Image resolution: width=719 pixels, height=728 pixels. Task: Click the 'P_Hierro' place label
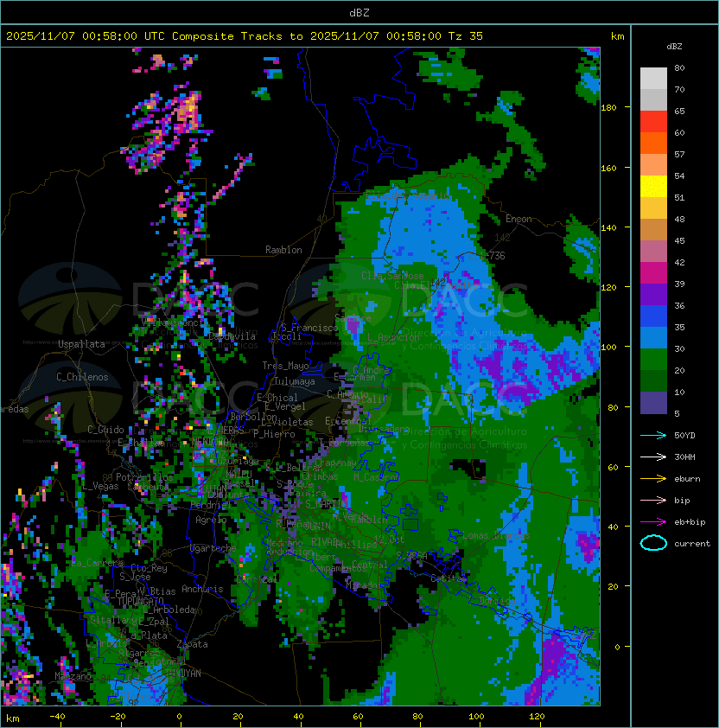274,434
